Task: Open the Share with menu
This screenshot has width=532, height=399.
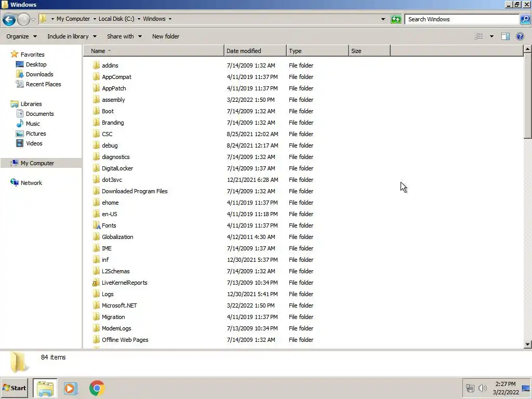Action: [x=125, y=36]
